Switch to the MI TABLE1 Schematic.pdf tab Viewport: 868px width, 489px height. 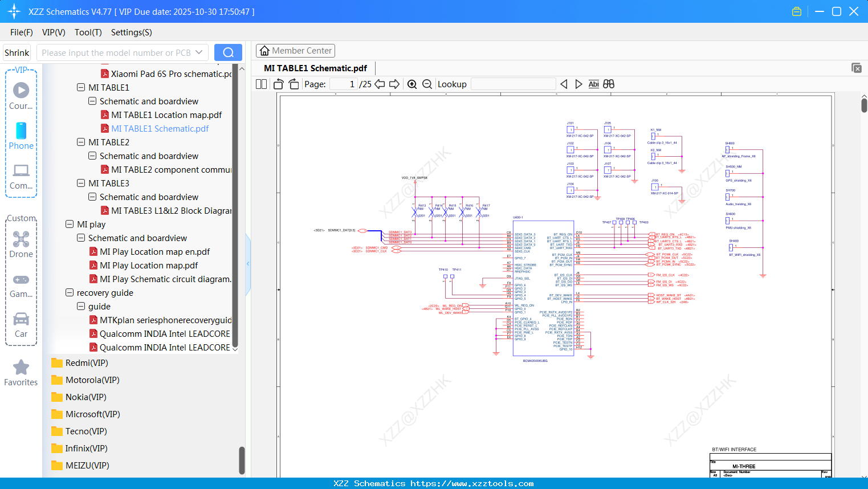315,68
